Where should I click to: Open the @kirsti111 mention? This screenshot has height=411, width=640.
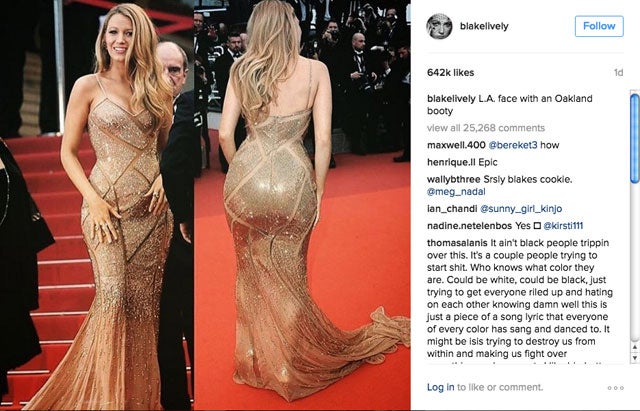(x=563, y=226)
